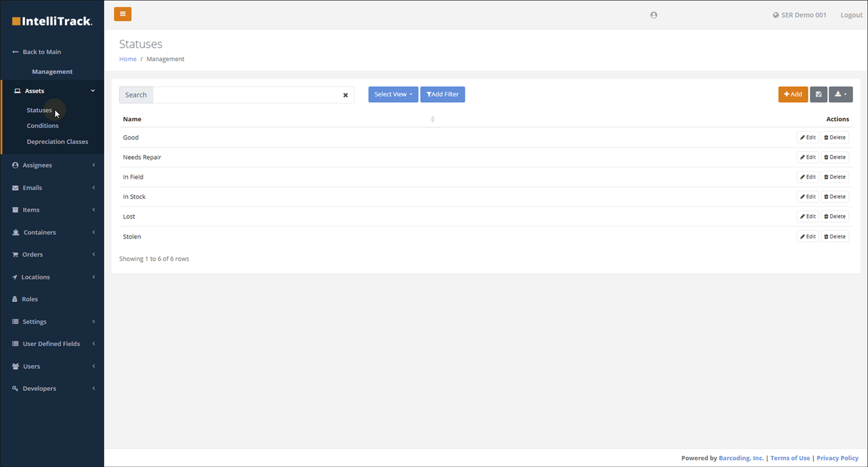The image size is (868, 467).
Task: Open the Barcoding, Inc. footer link
Action: point(741,458)
